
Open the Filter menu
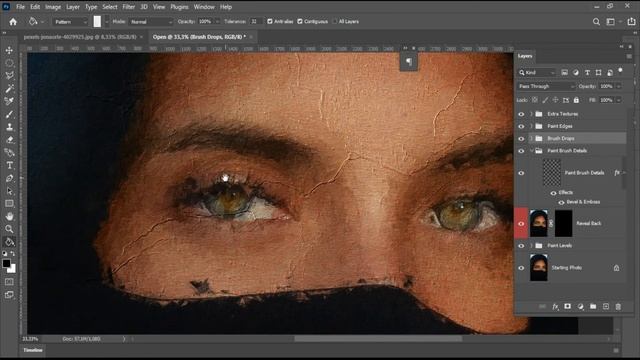point(129,7)
